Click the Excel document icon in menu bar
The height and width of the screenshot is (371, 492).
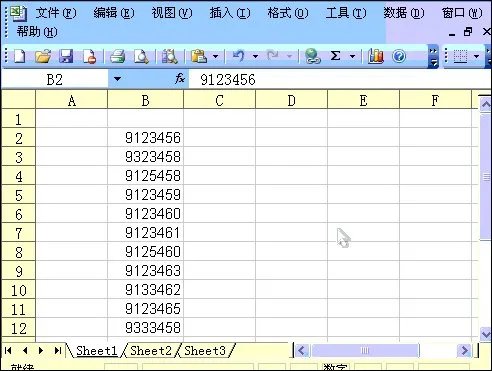point(18,13)
